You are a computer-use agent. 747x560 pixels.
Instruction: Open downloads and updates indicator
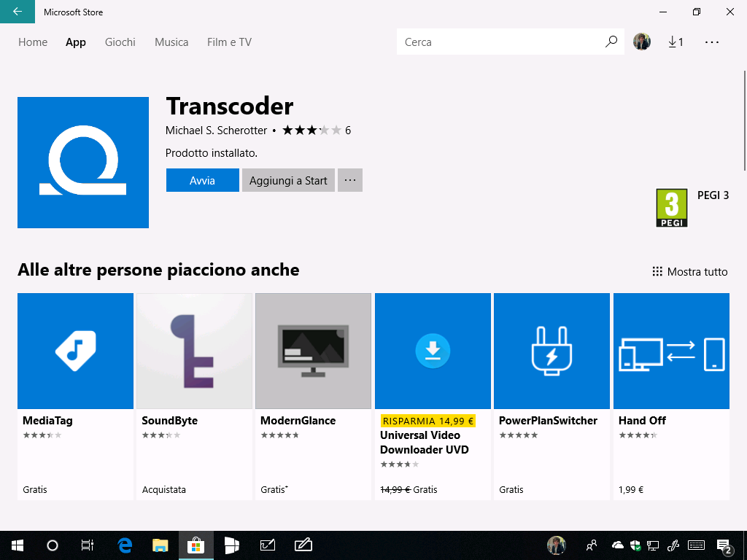point(676,42)
